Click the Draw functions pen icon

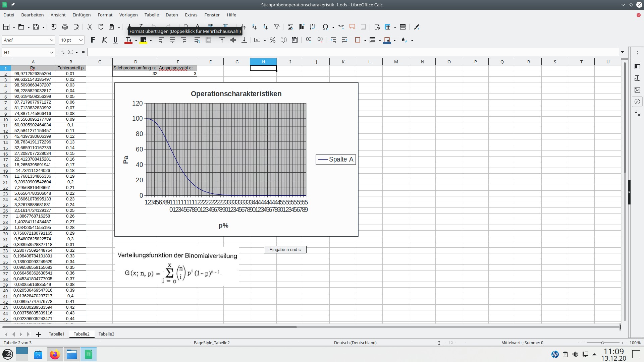(x=417, y=27)
